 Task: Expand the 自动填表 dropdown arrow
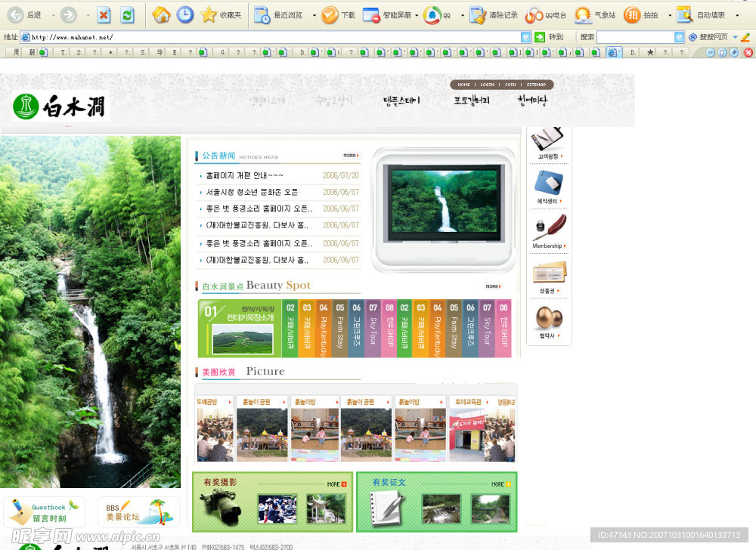737,15
